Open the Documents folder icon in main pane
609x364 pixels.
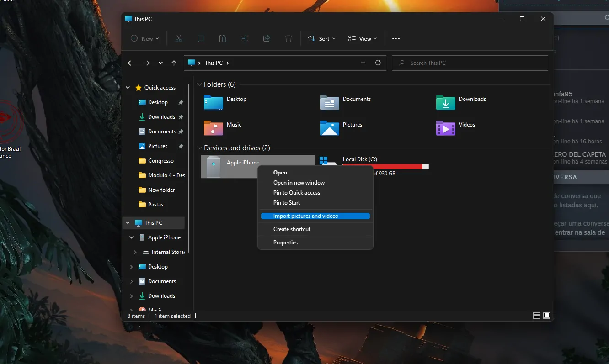tap(330, 102)
